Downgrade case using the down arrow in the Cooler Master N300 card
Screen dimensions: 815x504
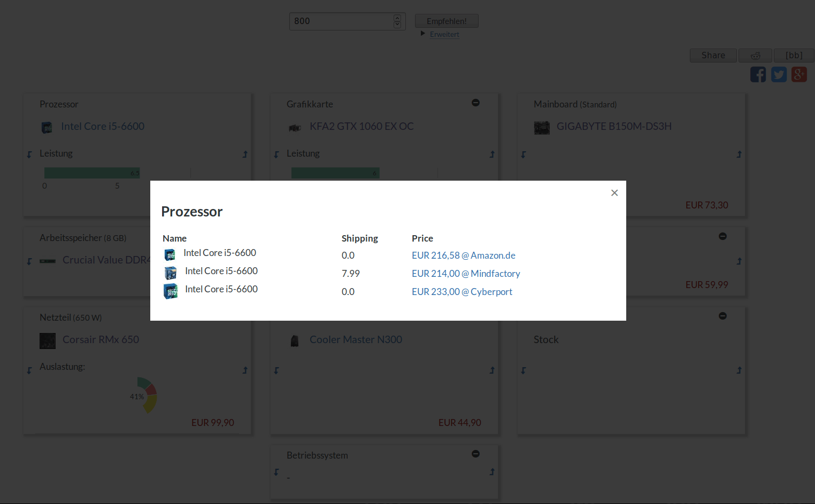276,370
